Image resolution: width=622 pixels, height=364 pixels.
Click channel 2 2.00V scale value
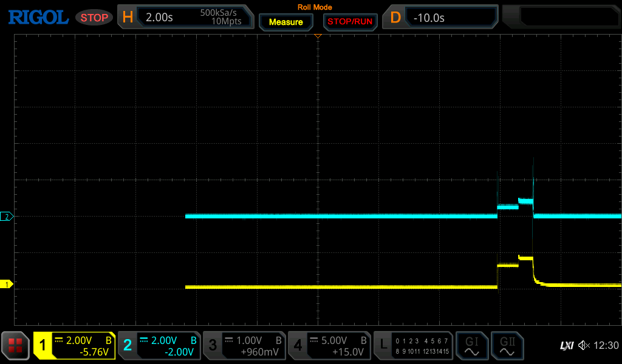click(164, 340)
